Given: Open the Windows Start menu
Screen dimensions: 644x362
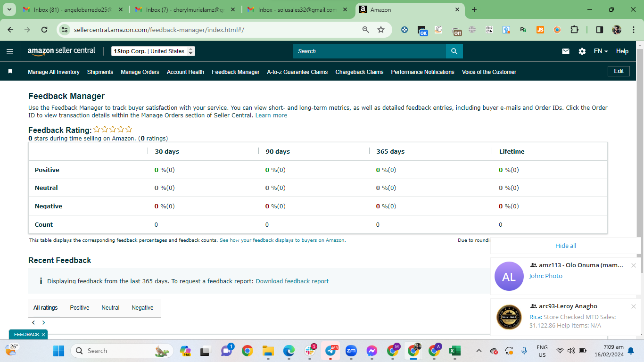Looking at the screenshot, I should [58, 351].
